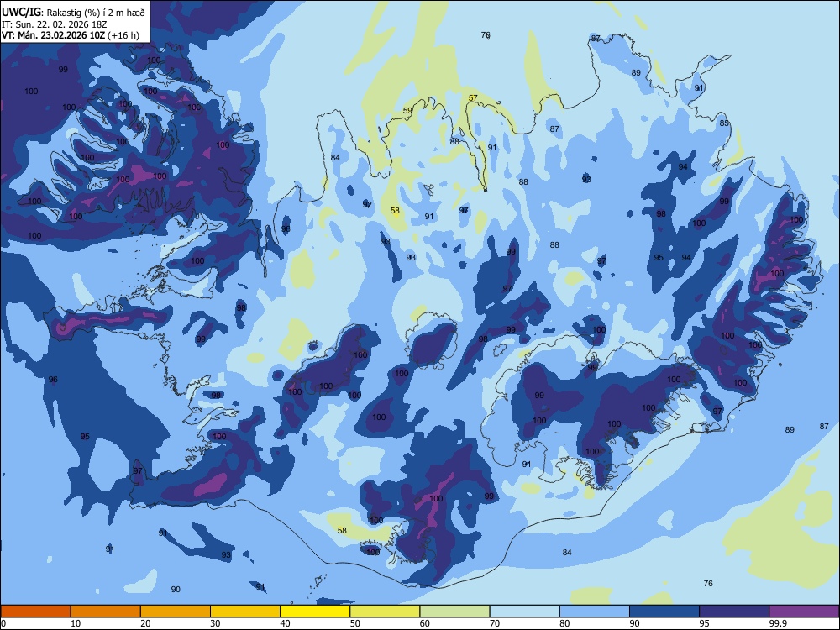Click the 'UWC/IG: Rakastig (%) í 2 m hæð' title
The height and width of the screenshot is (630, 840).
coord(73,13)
